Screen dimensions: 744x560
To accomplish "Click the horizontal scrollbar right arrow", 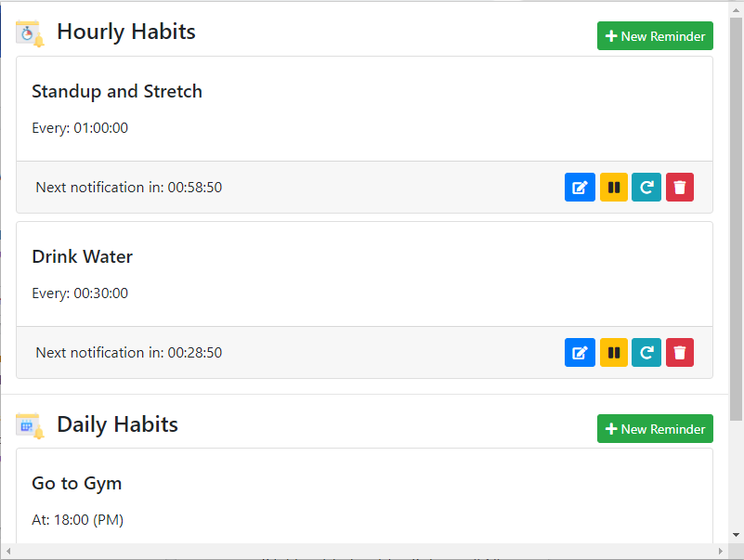I will (722, 552).
